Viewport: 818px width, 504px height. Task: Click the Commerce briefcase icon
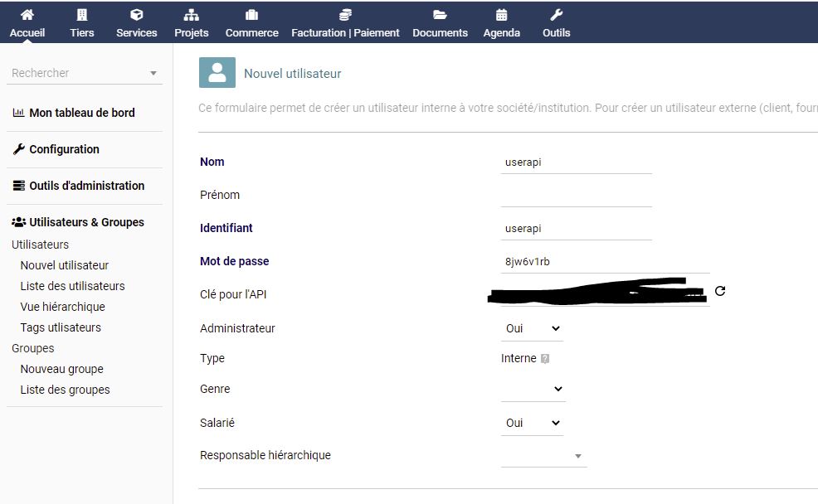click(252, 15)
